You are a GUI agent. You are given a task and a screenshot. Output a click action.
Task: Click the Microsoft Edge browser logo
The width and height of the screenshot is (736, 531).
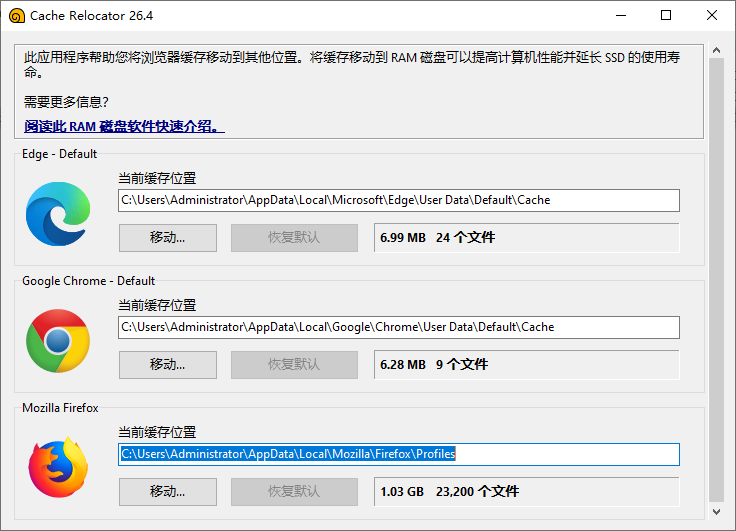coord(57,213)
